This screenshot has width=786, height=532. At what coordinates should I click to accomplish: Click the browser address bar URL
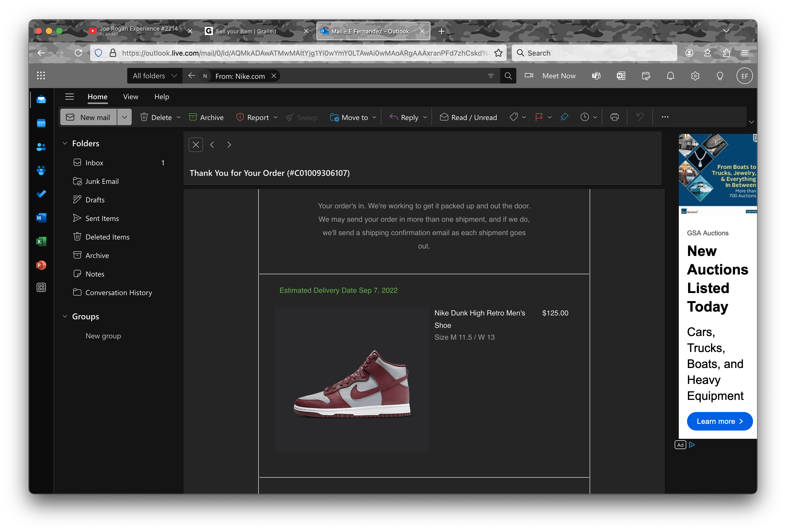(x=305, y=53)
